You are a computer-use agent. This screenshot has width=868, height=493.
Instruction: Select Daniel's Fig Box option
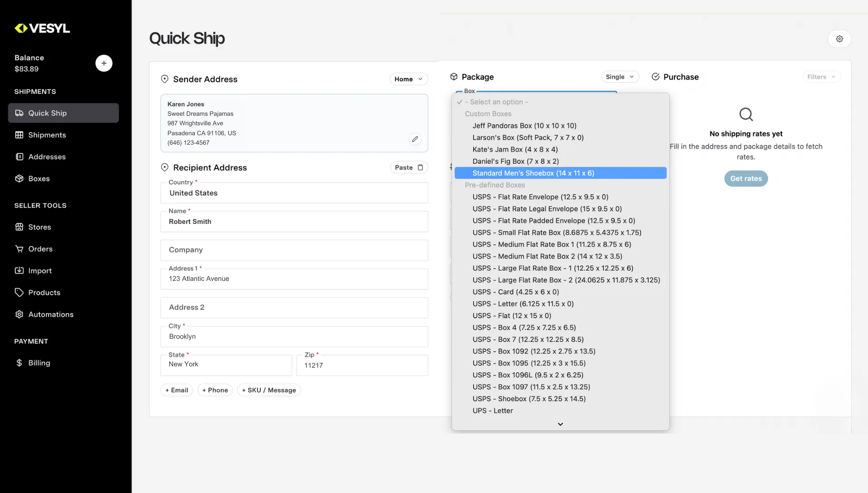pyautogui.click(x=561, y=161)
